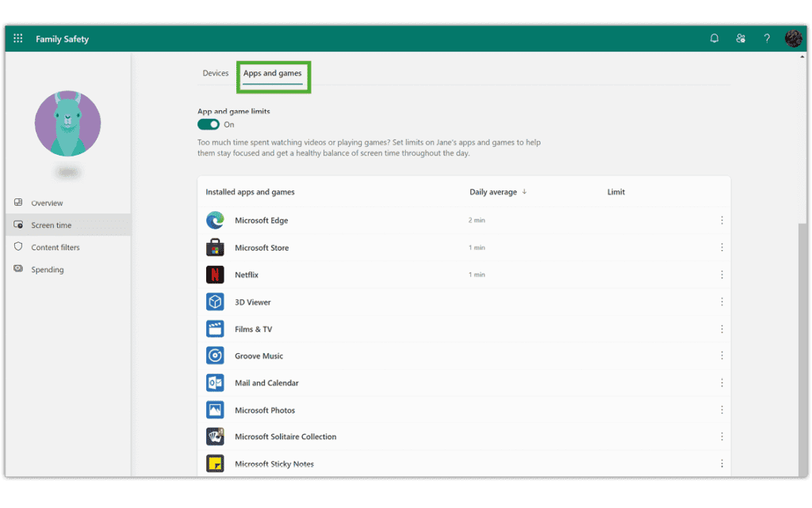The width and height of the screenshot is (812, 508).
Task: Open the options menu for Netflix
Action: click(722, 274)
